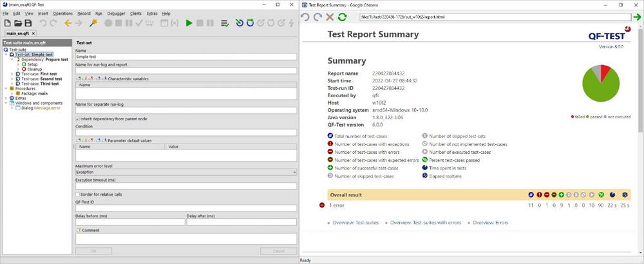The height and width of the screenshot is (264, 644).
Task: Click the blue step-over debugger icon
Action: [x=250, y=23]
